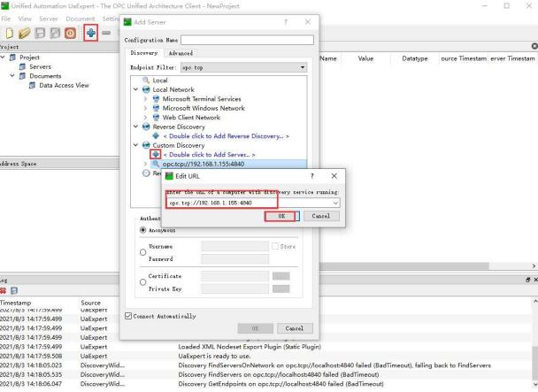Click the help question mark in Add Server

click(x=286, y=22)
